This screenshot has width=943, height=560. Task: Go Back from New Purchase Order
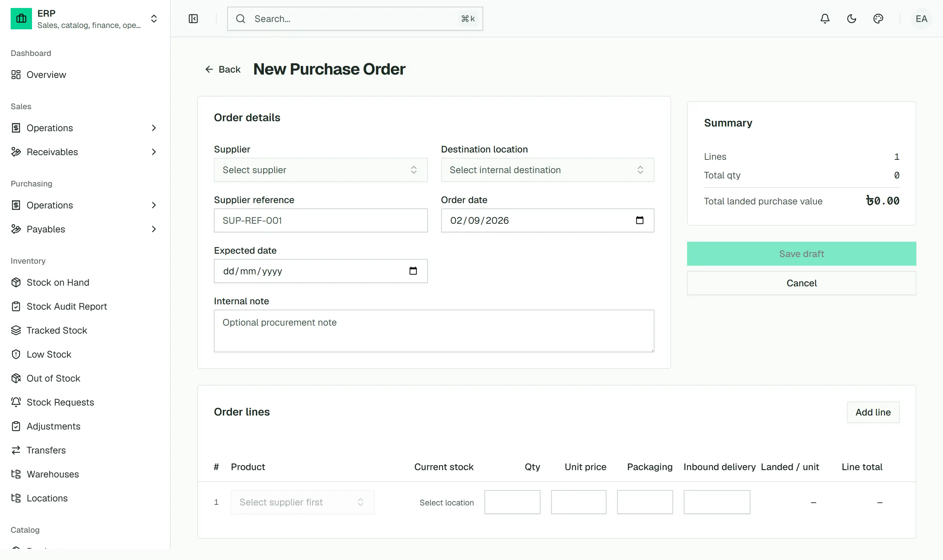tap(223, 69)
